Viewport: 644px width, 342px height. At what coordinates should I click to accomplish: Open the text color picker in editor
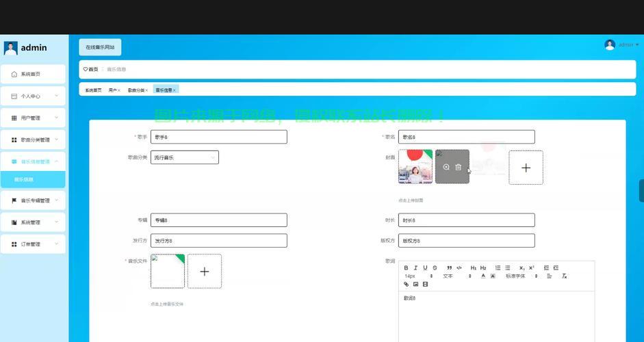click(483, 276)
